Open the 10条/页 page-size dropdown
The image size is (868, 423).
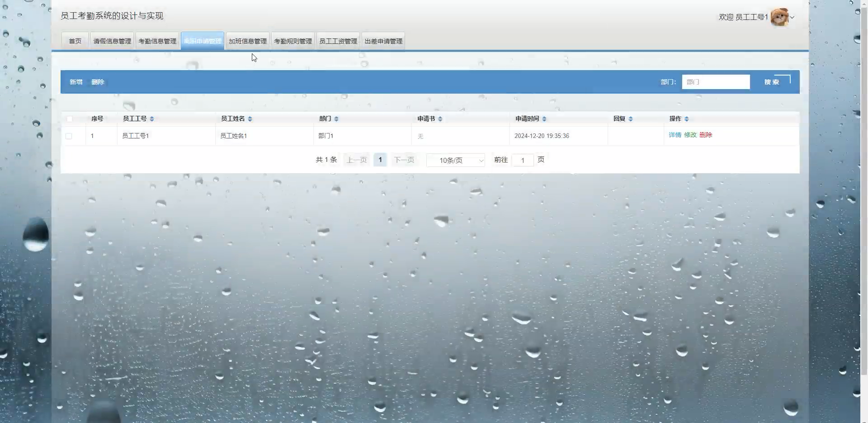pos(455,160)
